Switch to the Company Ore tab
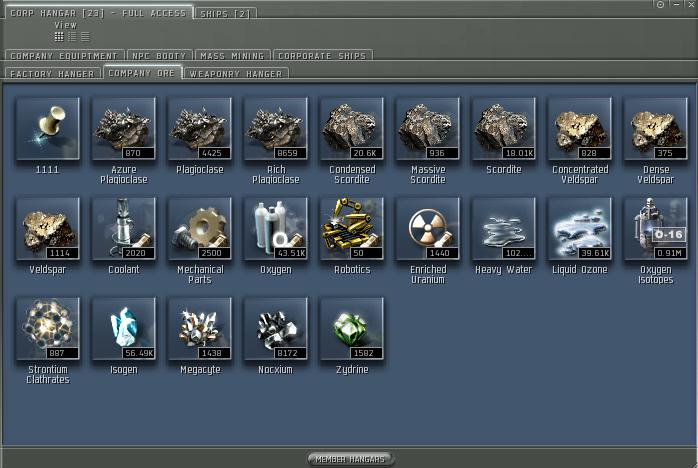This screenshot has height=468, width=698. point(142,73)
